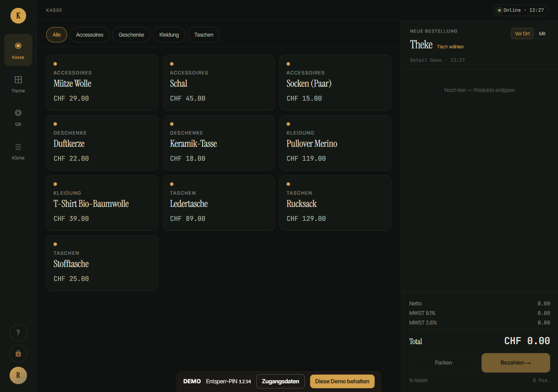Open the QR section
The width and height of the screenshot is (558, 392).
click(x=18, y=118)
